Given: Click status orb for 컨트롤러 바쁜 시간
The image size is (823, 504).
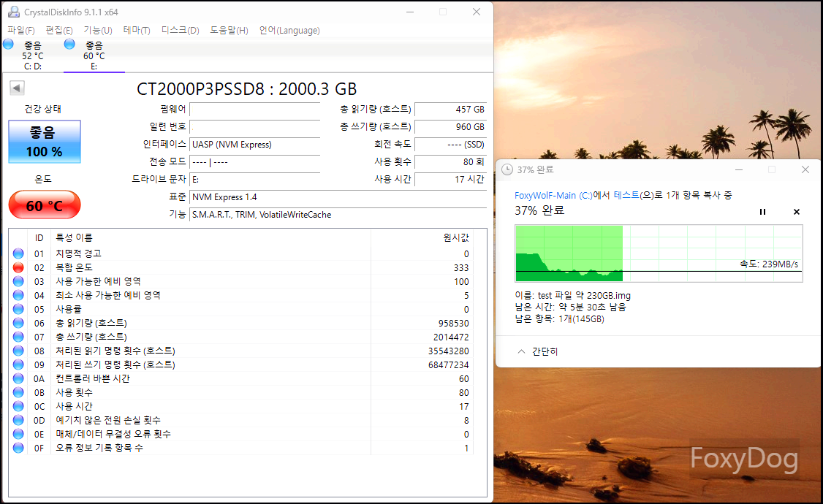Looking at the screenshot, I should point(18,378).
